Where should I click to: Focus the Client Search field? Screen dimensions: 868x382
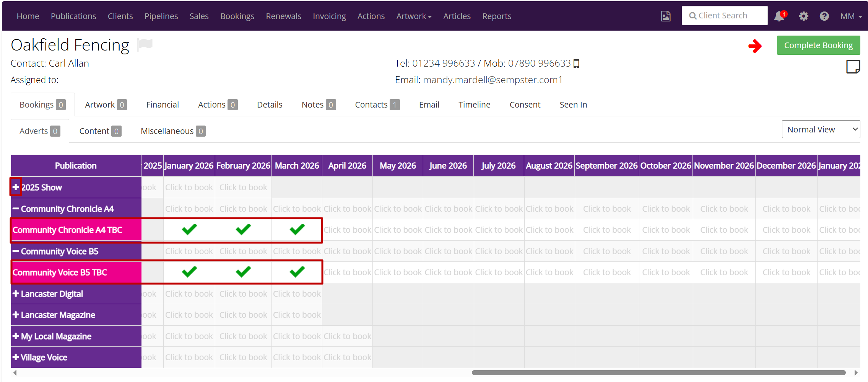pyautogui.click(x=725, y=16)
